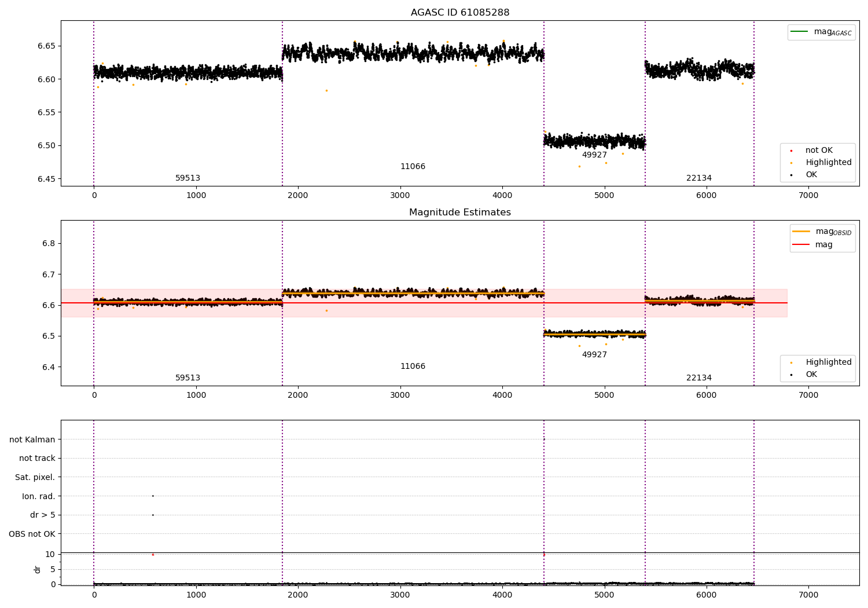The height and width of the screenshot is (608, 868).
Task: Click the 5000 x-axis tick in bottom plot
Action: pos(604,595)
